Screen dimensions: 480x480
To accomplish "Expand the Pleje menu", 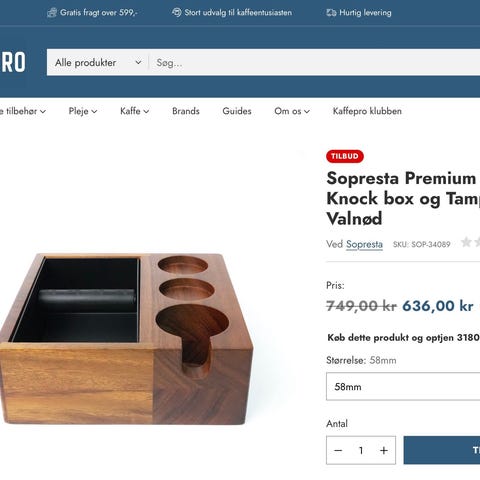I will tap(83, 111).
